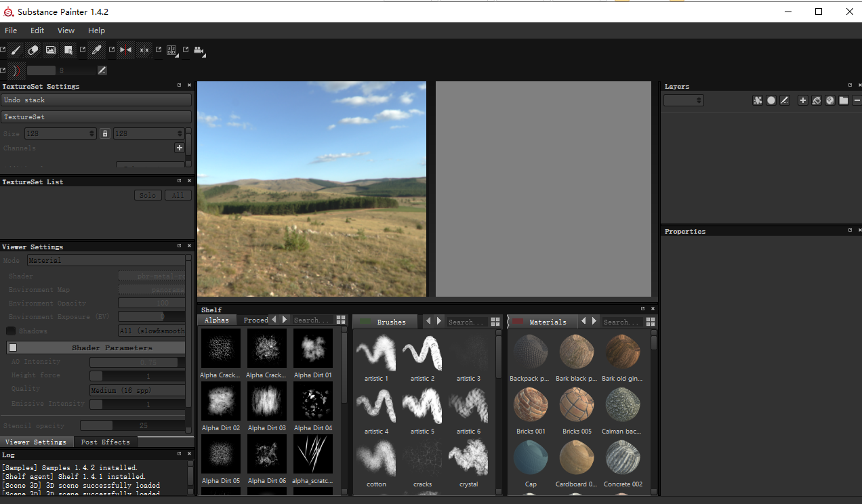Toggle the size lock icon
Viewport: 862px width, 504px height.
coord(104,133)
